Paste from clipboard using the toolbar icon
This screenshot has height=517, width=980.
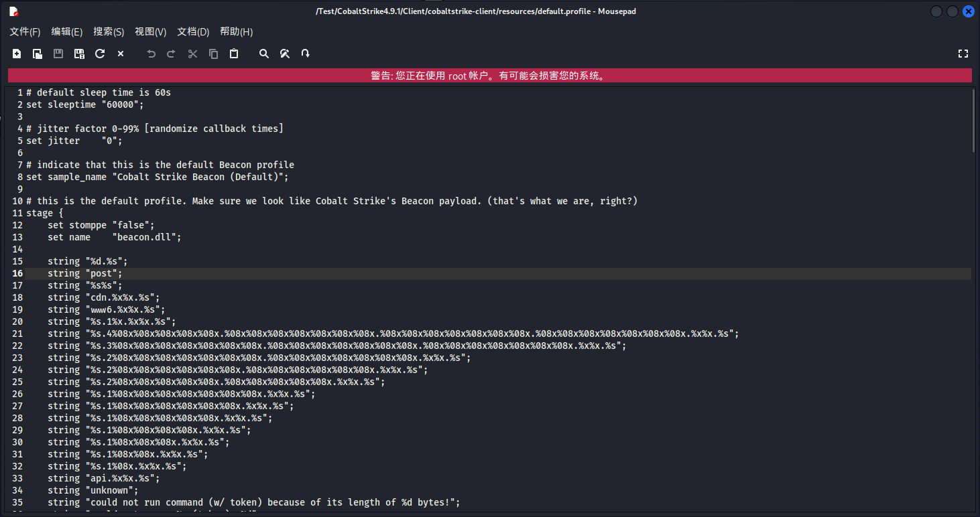tap(234, 54)
